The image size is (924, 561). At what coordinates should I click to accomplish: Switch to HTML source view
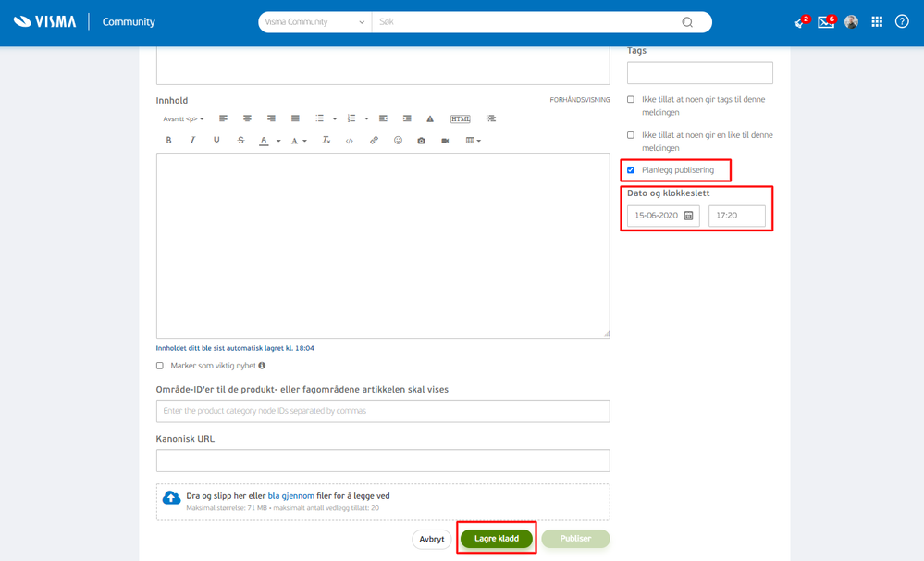tap(461, 118)
